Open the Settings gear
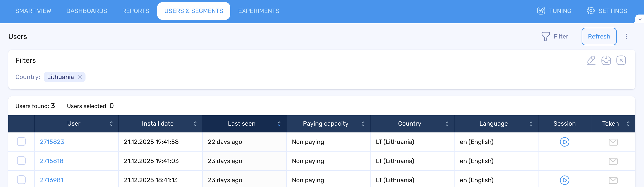 [x=607, y=11]
